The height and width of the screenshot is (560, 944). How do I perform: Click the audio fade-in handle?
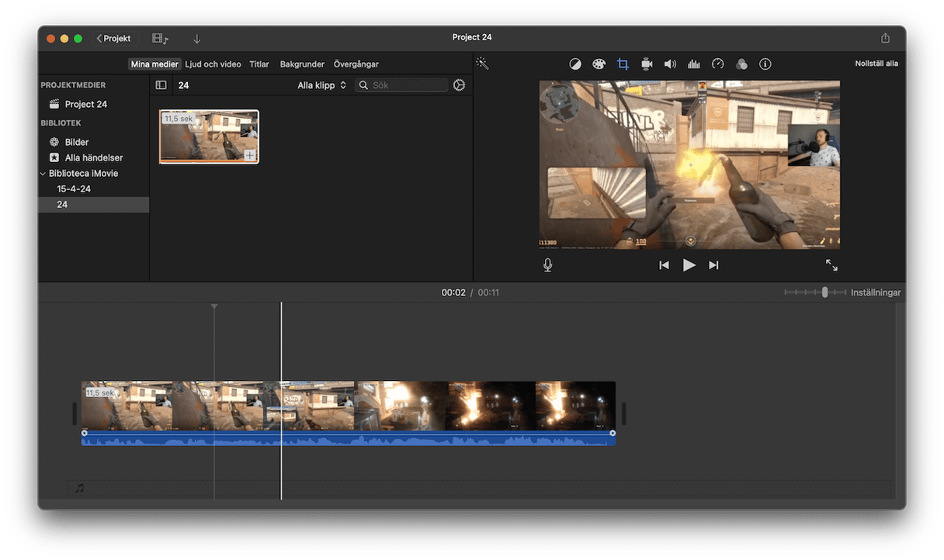pyautogui.click(x=85, y=433)
